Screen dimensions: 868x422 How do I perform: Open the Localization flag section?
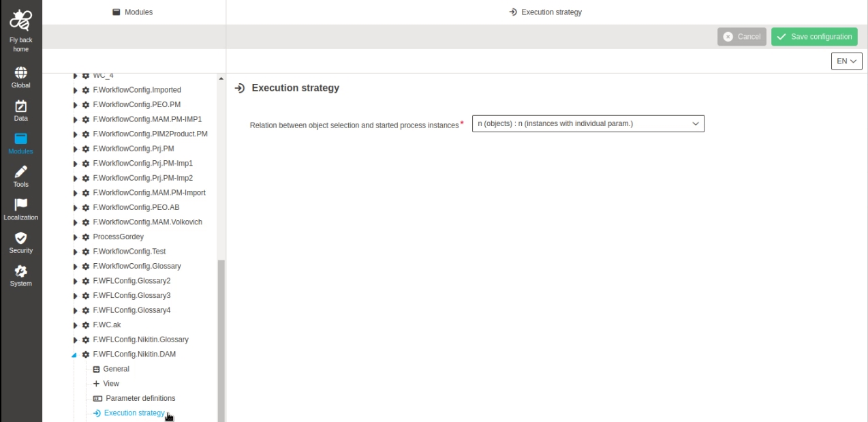pyautogui.click(x=20, y=210)
